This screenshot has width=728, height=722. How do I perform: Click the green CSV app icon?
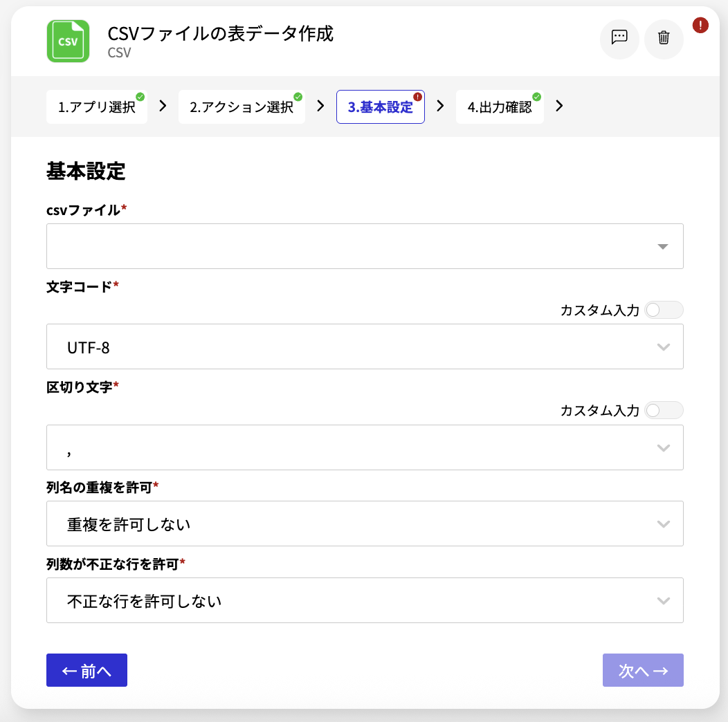(x=68, y=41)
